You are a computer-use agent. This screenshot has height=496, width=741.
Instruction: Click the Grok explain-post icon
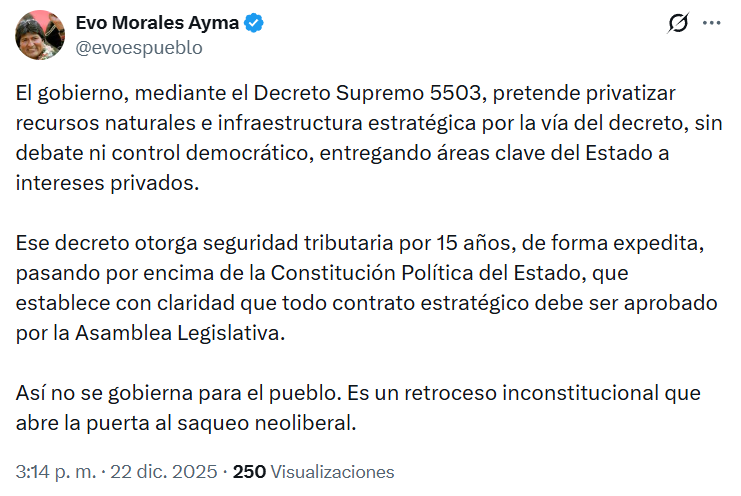tap(678, 22)
